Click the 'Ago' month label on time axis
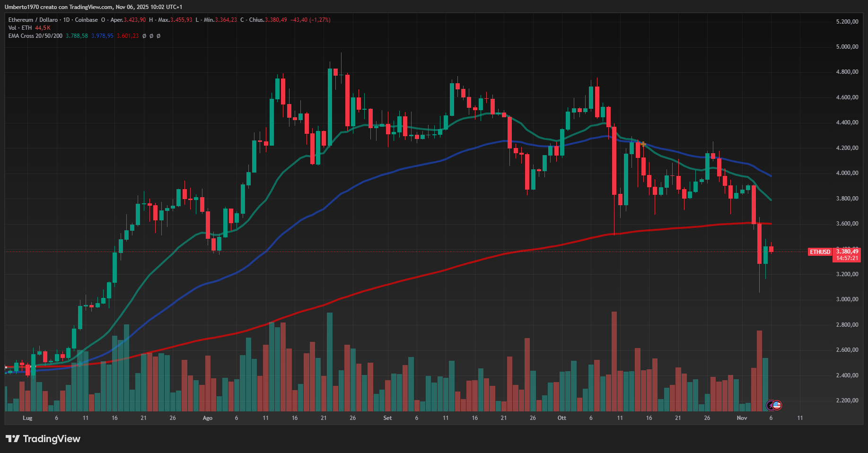 click(207, 418)
